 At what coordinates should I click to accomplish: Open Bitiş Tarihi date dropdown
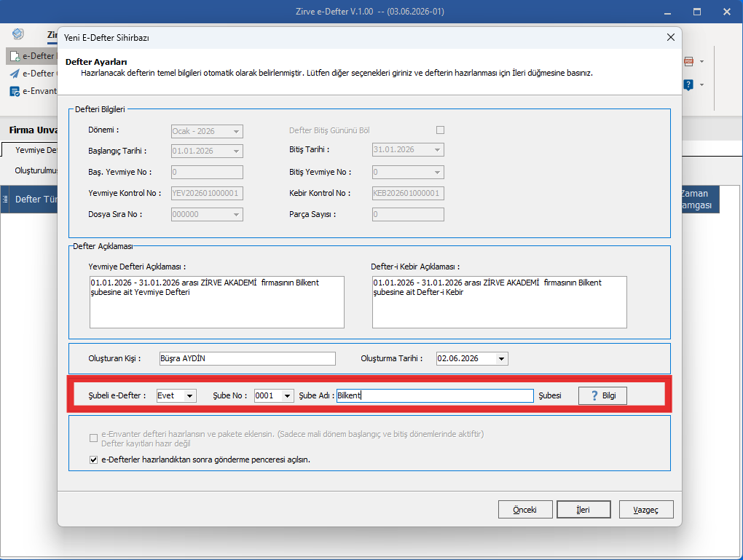437,150
